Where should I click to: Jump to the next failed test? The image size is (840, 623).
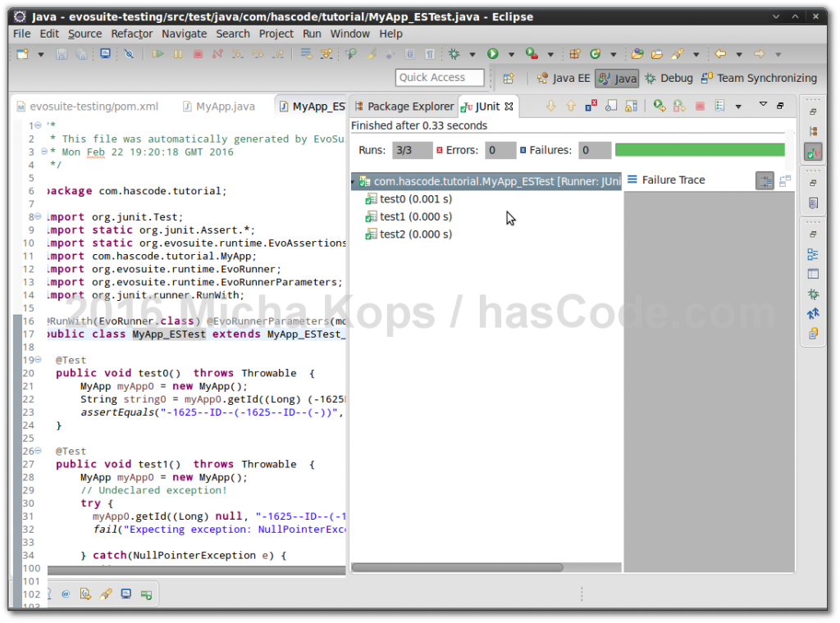point(550,107)
